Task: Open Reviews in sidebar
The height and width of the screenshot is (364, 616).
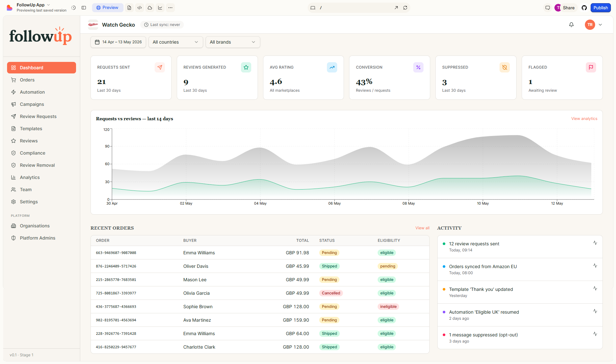Action: [x=41, y=141]
